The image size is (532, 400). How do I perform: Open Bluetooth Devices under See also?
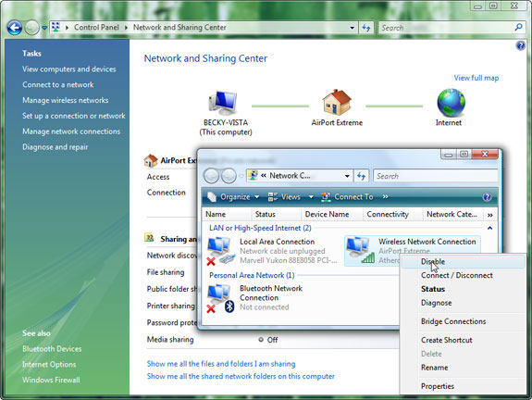click(x=52, y=349)
